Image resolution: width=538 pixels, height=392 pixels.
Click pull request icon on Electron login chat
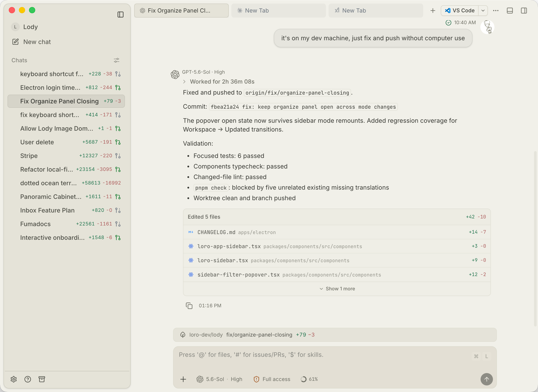(118, 88)
